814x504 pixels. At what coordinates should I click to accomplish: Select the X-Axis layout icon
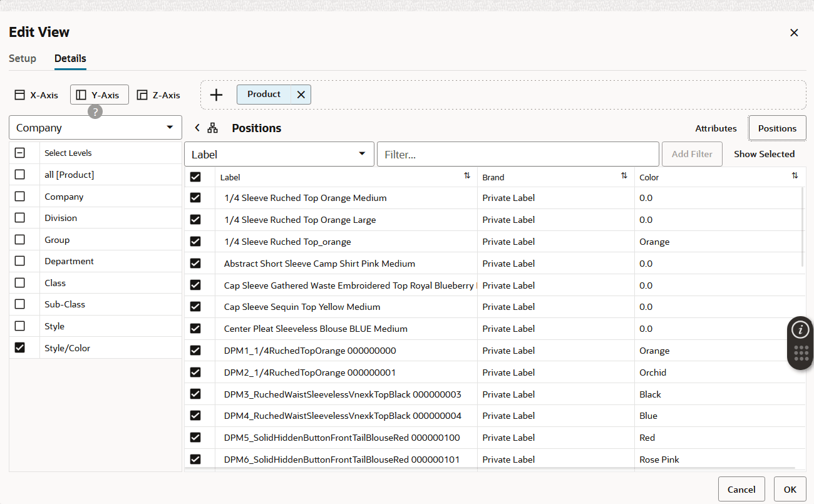(19, 95)
